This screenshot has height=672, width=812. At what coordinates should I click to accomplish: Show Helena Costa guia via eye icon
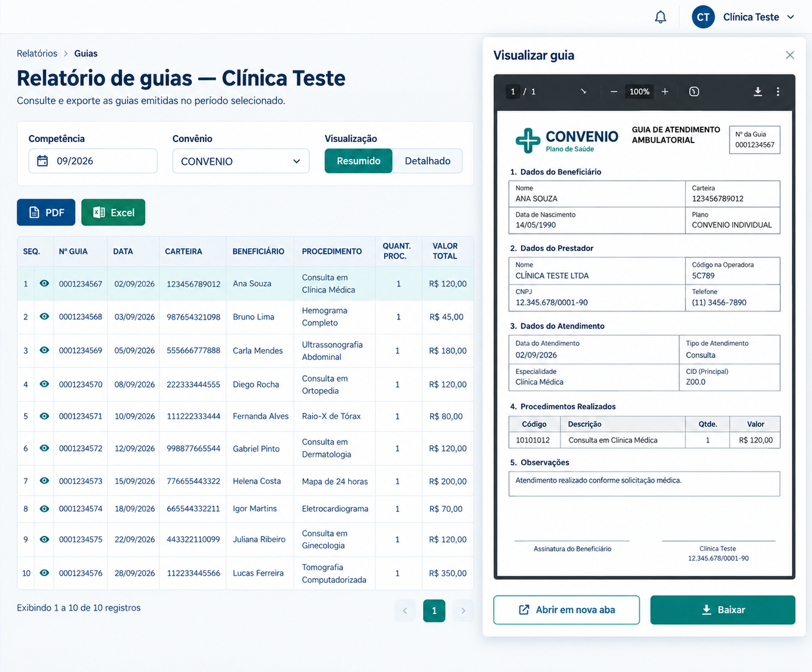[x=44, y=481]
